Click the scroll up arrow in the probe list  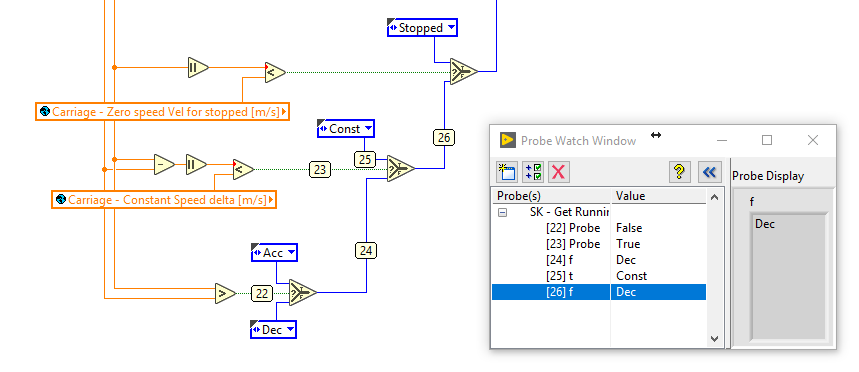714,197
